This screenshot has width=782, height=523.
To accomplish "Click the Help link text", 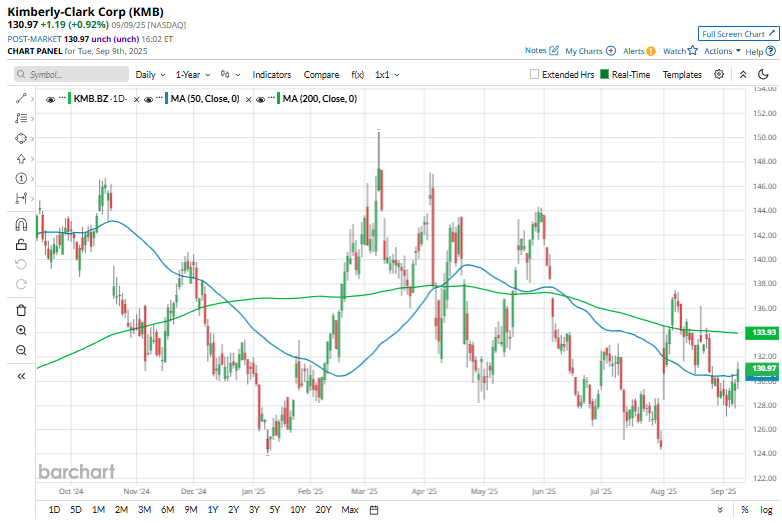I will coord(754,51).
